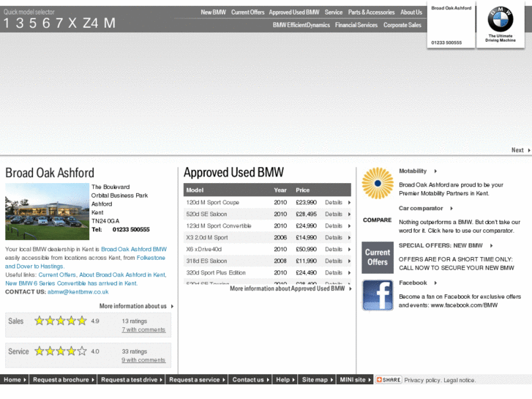This screenshot has width=532, height=399.
Task: Click Request a service button
Action: pos(197,380)
